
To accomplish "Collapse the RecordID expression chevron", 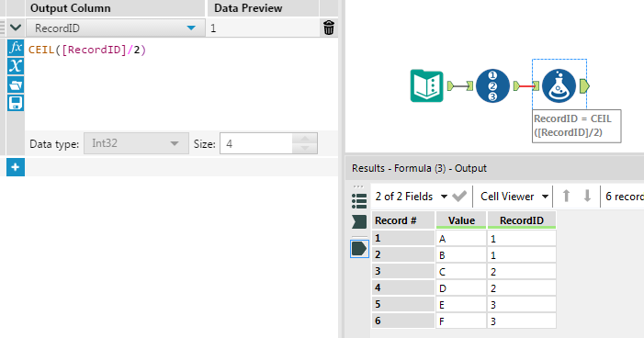I will point(16,28).
